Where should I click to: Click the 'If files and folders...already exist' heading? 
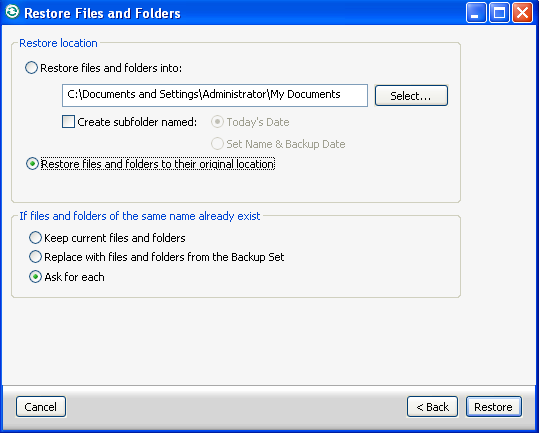click(140, 216)
